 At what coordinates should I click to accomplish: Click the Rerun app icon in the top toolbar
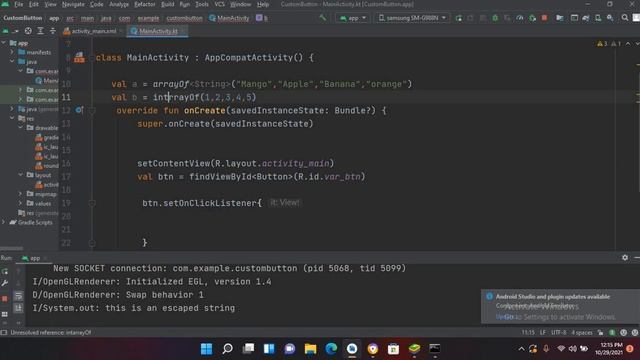click(458, 18)
